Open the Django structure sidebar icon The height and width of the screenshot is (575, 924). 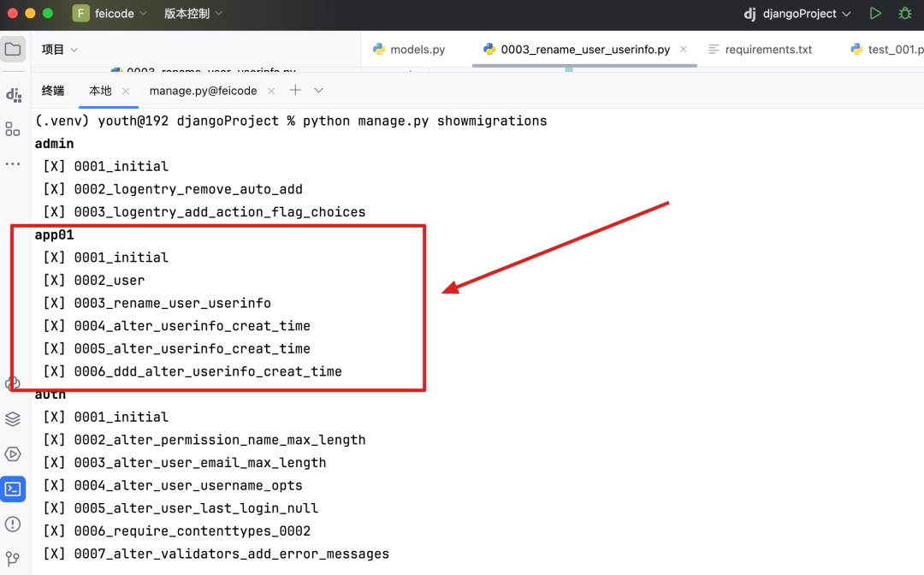coord(13,94)
